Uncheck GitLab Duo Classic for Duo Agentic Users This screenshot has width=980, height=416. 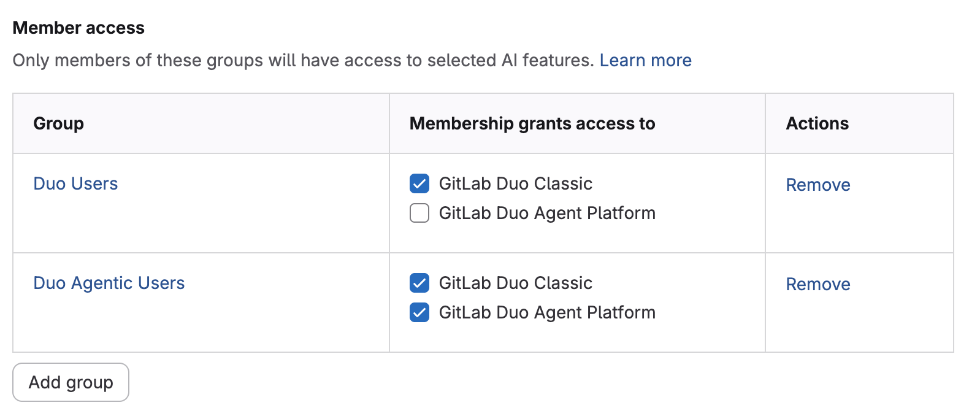tap(419, 283)
